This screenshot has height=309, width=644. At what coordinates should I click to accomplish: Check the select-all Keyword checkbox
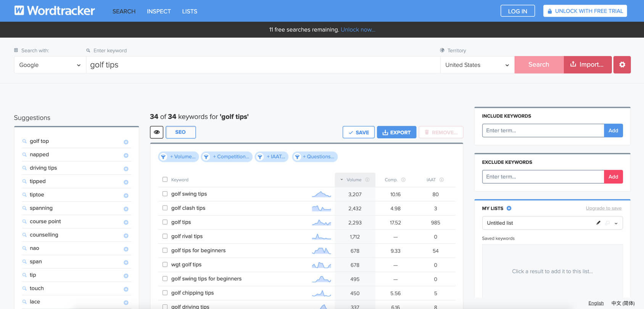pos(165,179)
